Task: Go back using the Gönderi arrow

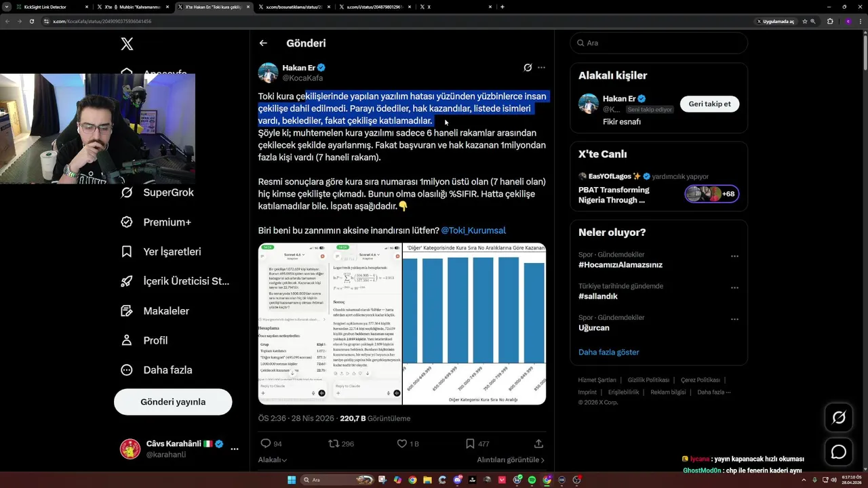Action: pyautogui.click(x=263, y=43)
